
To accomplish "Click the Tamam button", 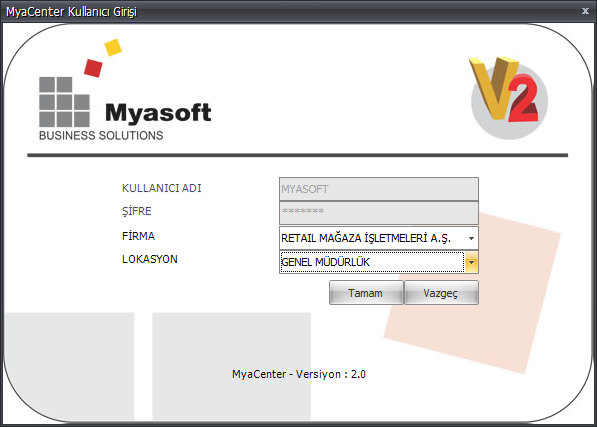I will click(x=366, y=293).
